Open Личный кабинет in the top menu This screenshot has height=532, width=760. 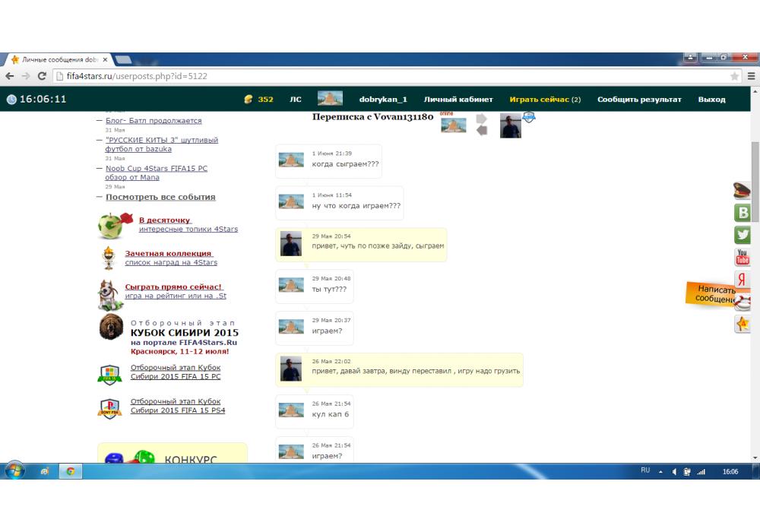(x=458, y=100)
